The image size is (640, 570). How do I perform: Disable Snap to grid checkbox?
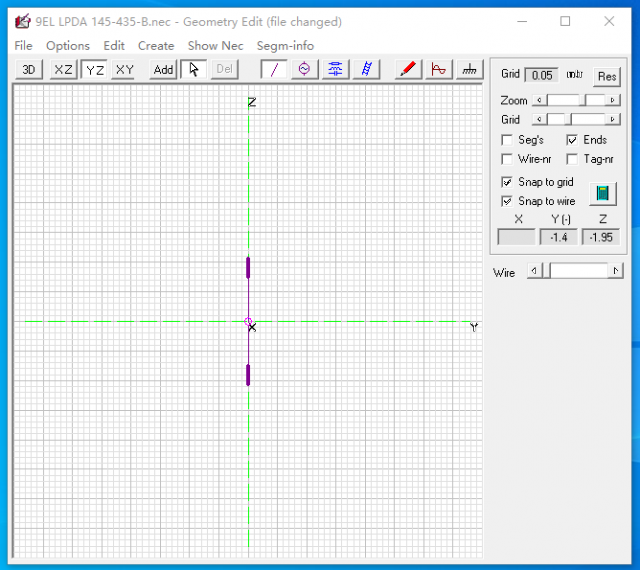pos(507,182)
